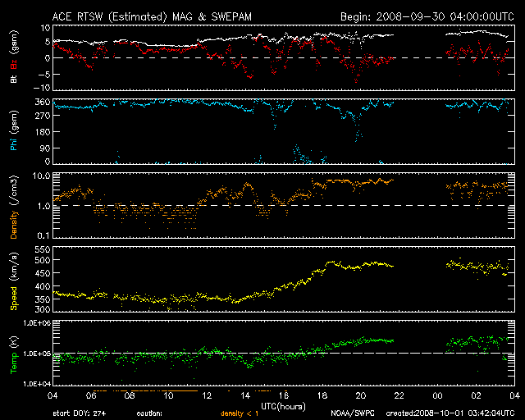Viewport: 525px width, 420px height.
Task: Click the '22' hour tick label
Action: (x=399, y=396)
